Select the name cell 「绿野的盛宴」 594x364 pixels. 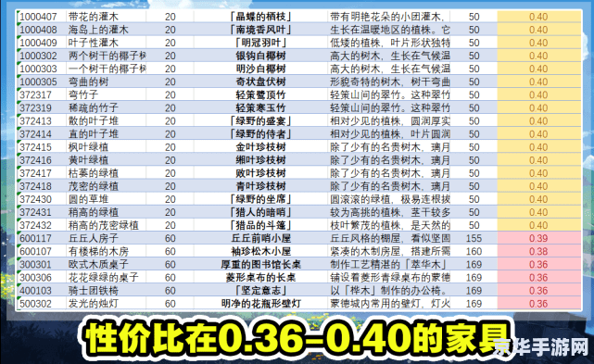tap(260, 120)
